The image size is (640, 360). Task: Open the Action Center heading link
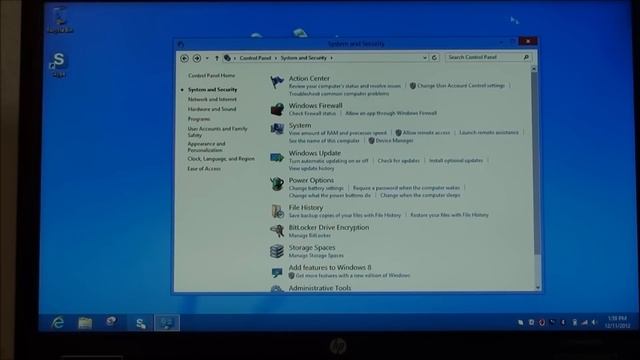coord(309,78)
